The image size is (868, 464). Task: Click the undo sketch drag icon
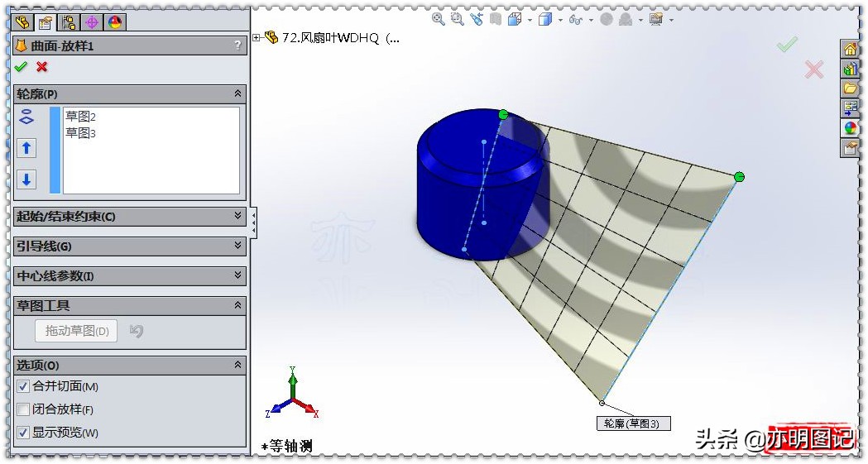pos(137,331)
